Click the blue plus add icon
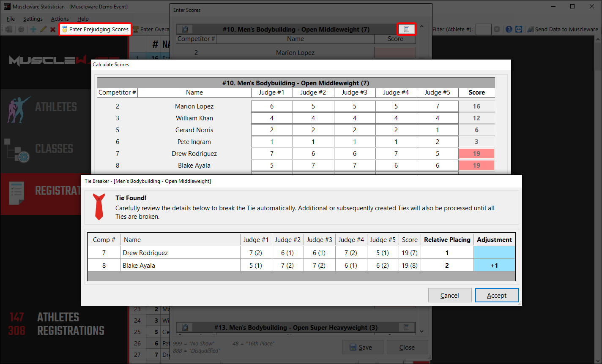Image resolution: width=602 pixels, height=364 pixels. pyautogui.click(x=33, y=30)
